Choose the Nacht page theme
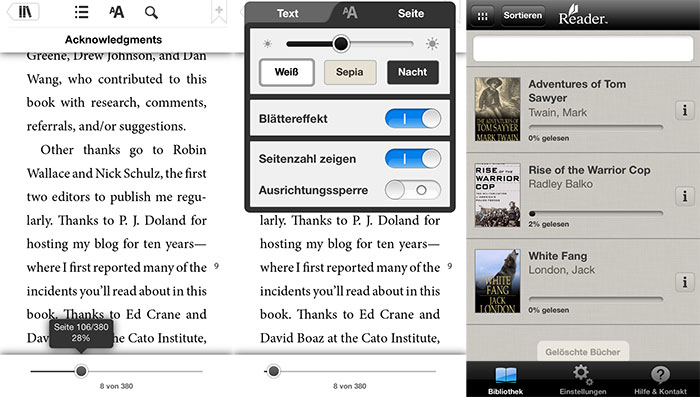This screenshot has height=397, width=700. click(412, 72)
